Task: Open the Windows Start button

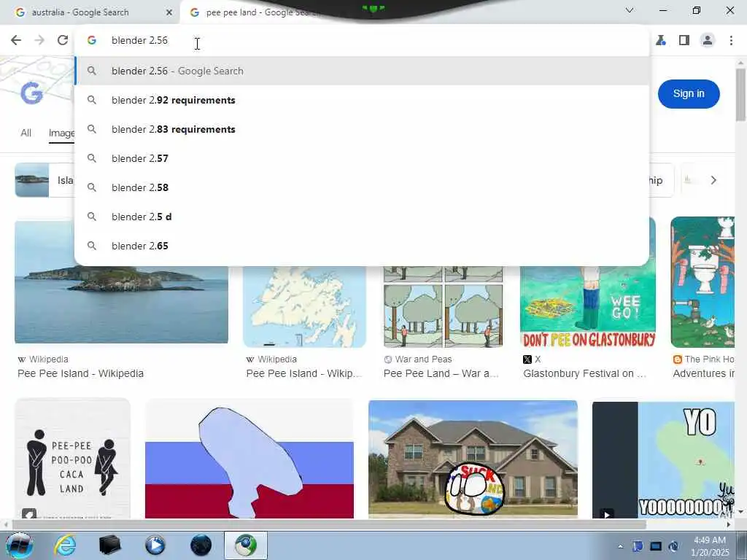Action: coord(19,545)
